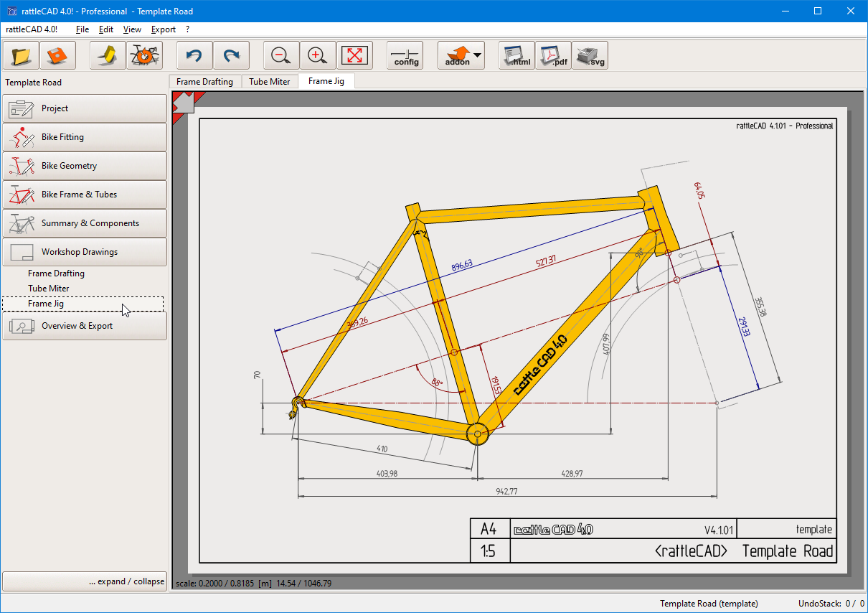The width and height of the screenshot is (868, 613).
Task: Click Template Road (template) in status bar
Action: 709,604
